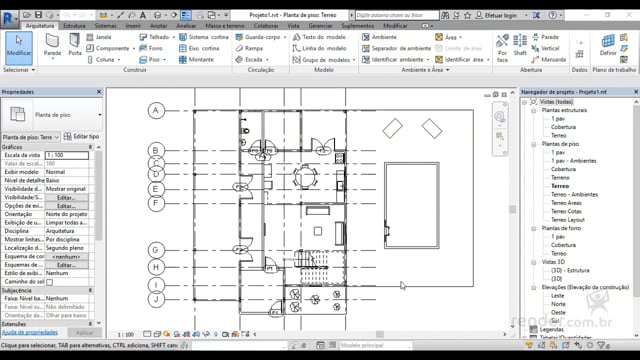Viewport: 640px width, 360px height.
Task: Activate the Modificar tool
Action: [18, 46]
